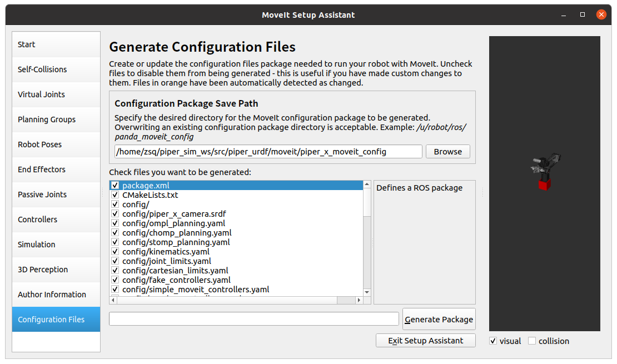Click the save path input field

point(268,152)
